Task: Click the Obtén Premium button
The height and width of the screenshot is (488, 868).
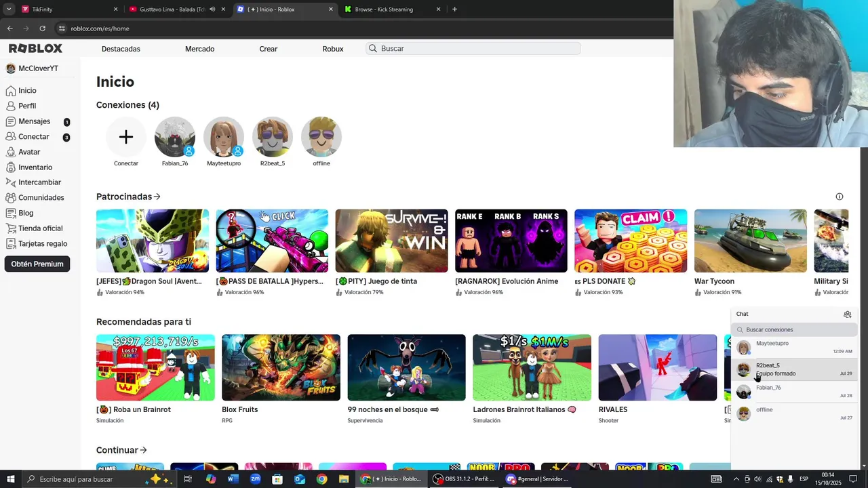Action: (37, 264)
